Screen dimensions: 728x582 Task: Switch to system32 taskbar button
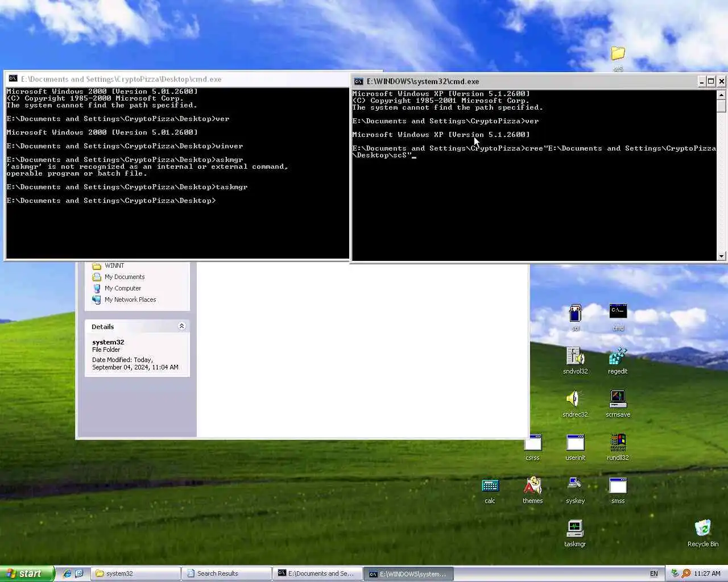136,573
